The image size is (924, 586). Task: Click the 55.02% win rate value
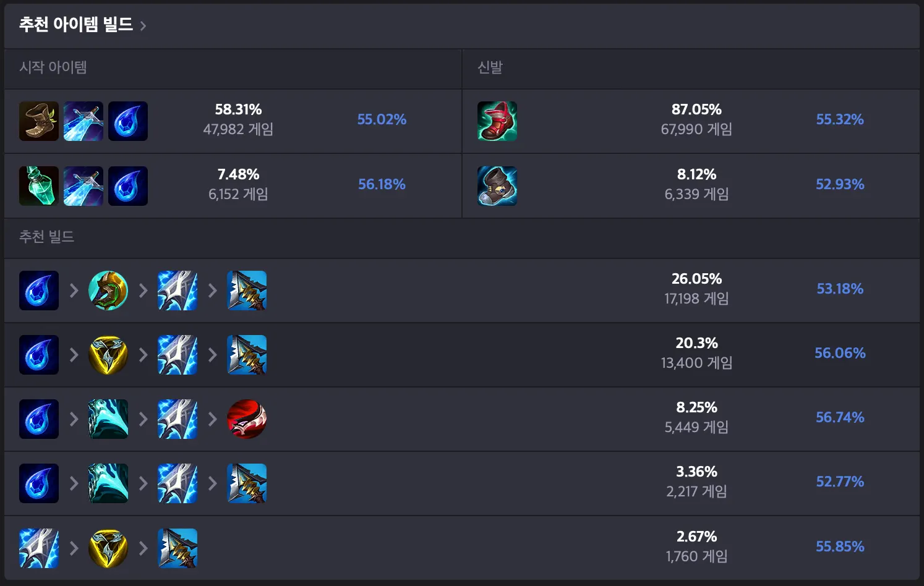click(382, 120)
